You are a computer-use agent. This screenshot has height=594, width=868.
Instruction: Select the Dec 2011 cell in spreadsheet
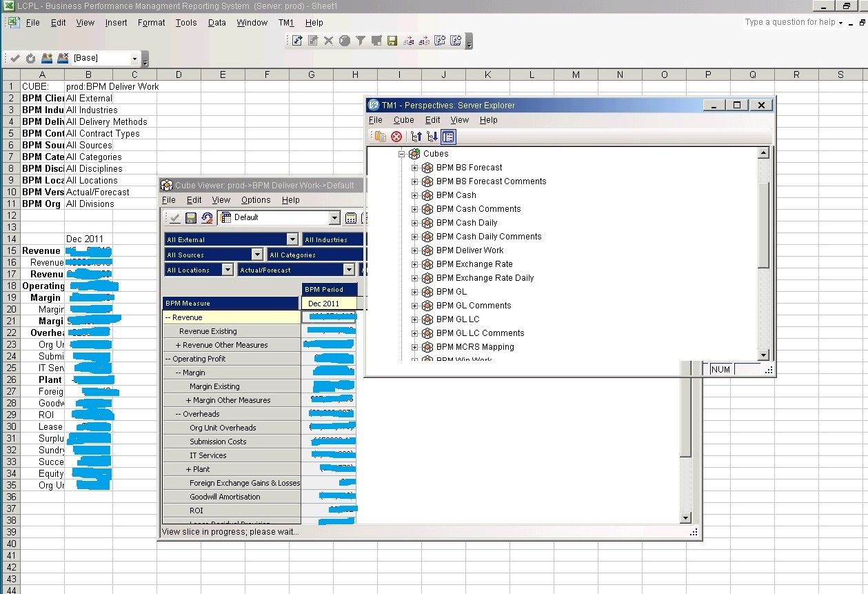(88, 239)
